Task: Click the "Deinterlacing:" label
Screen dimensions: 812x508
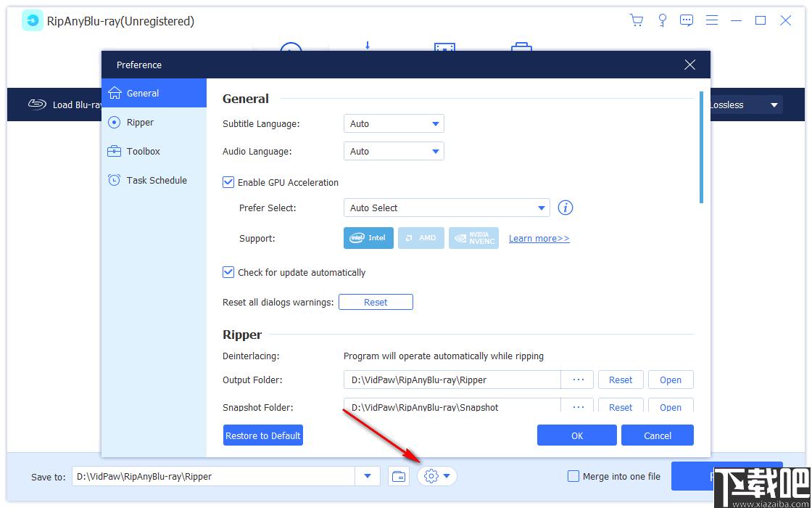Action: coord(251,356)
